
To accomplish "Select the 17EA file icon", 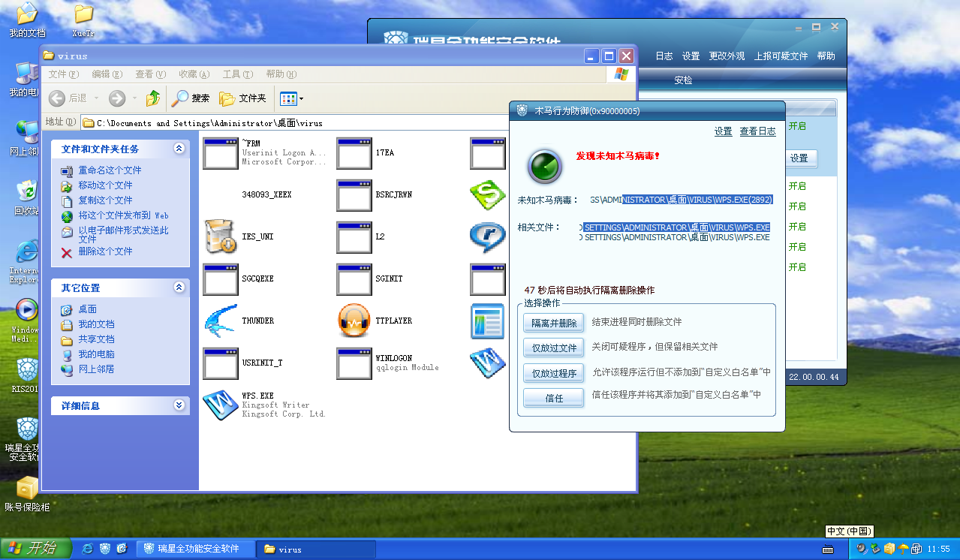I will coord(354,152).
